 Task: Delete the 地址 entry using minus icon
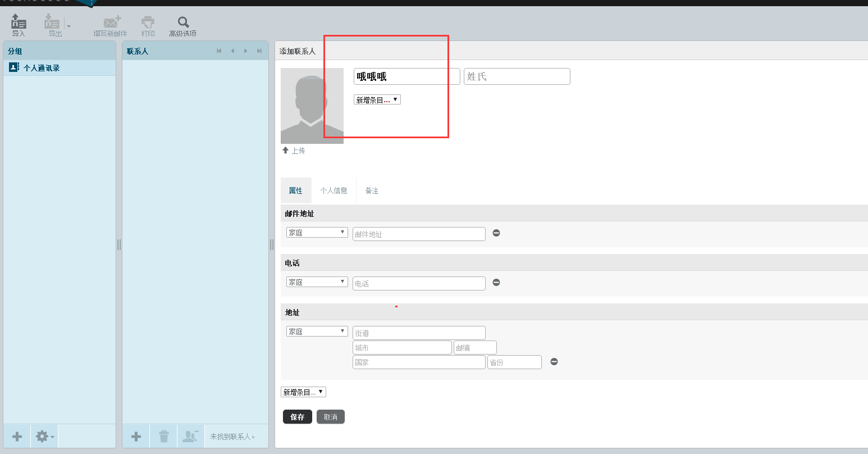pos(554,362)
